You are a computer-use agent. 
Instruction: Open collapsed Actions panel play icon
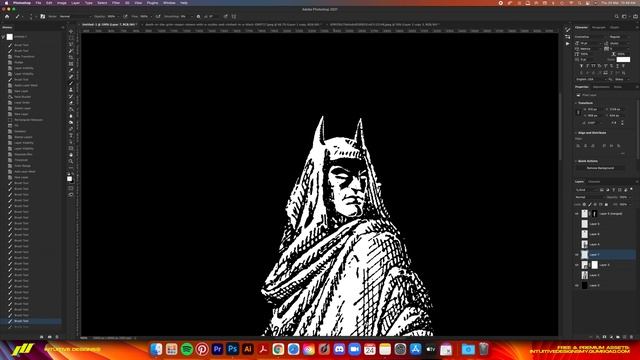click(567, 44)
